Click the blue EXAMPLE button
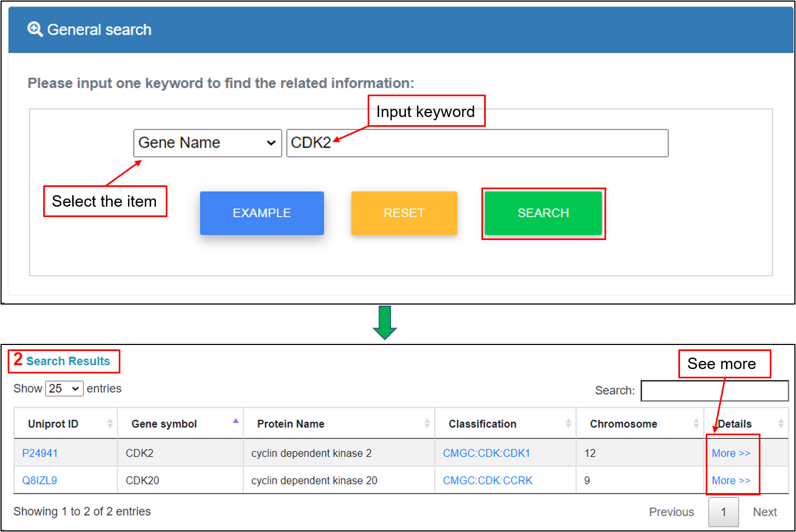 click(x=262, y=213)
